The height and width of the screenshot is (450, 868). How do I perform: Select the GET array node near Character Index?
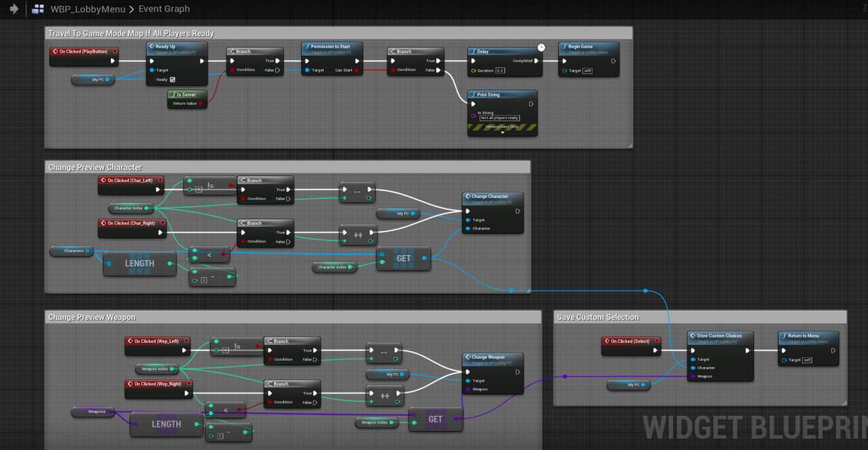404,258
